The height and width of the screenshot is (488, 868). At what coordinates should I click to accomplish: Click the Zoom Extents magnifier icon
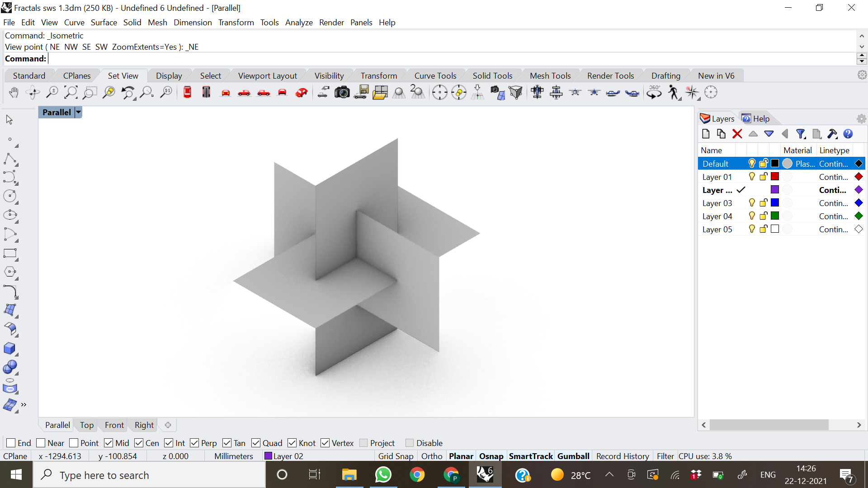tap(71, 93)
